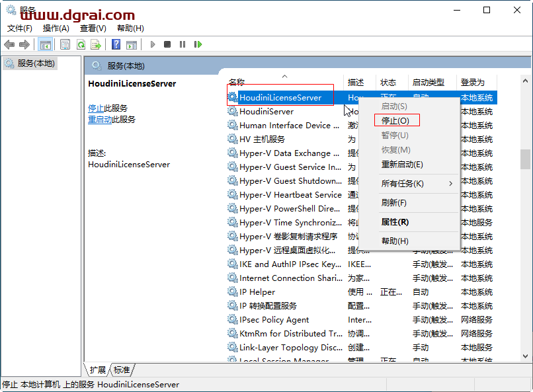This screenshot has width=533, height=392.
Task: Select the Hyper-V 卷影复制请求程序 service name
Action: (288, 237)
